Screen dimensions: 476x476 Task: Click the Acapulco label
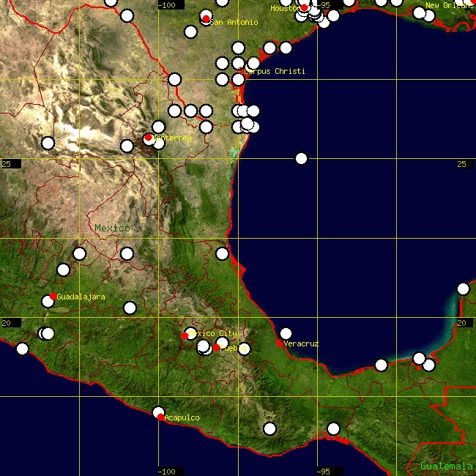pos(182,417)
